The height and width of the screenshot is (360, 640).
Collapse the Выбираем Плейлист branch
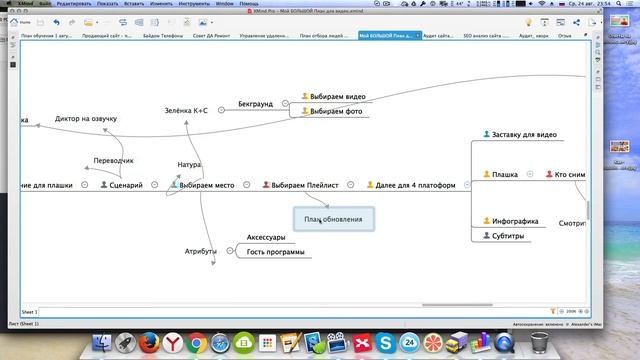350,185
